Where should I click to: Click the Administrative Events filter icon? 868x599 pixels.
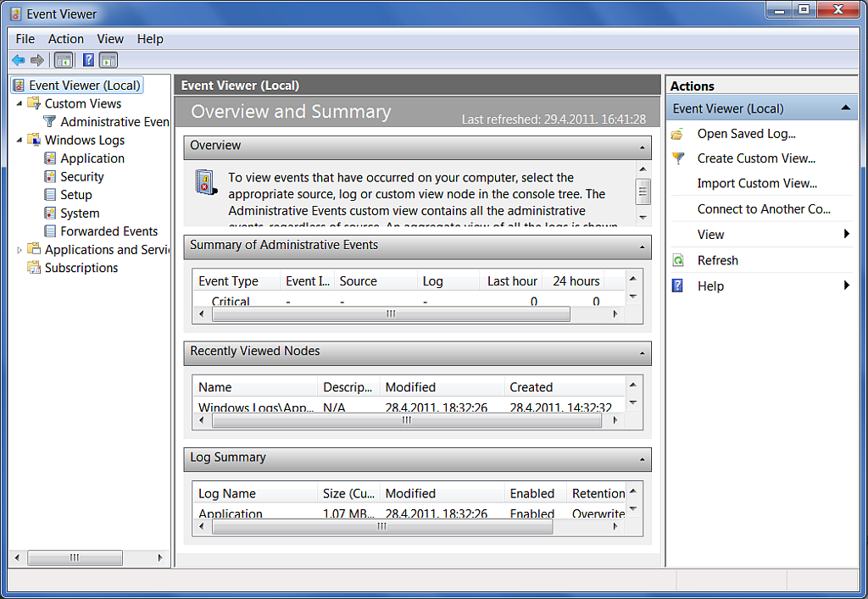point(50,121)
